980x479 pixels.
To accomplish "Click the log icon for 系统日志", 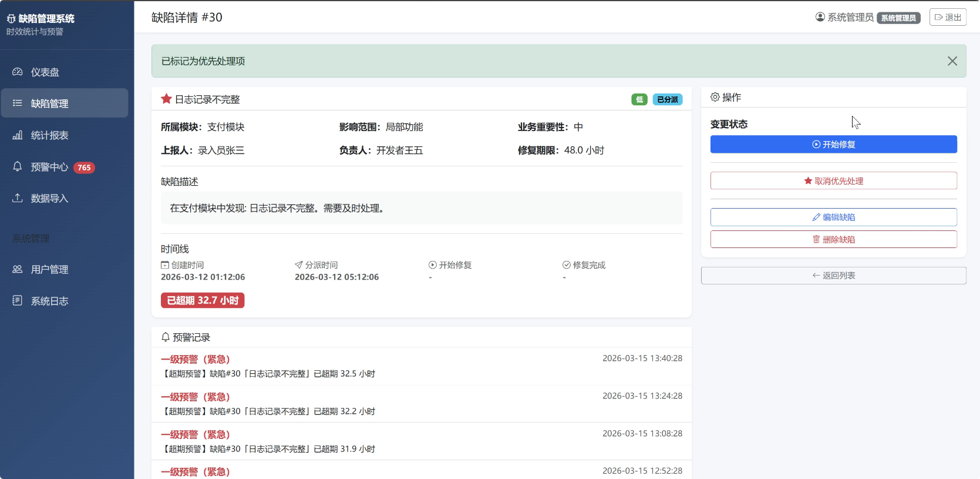I will click(x=18, y=301).
